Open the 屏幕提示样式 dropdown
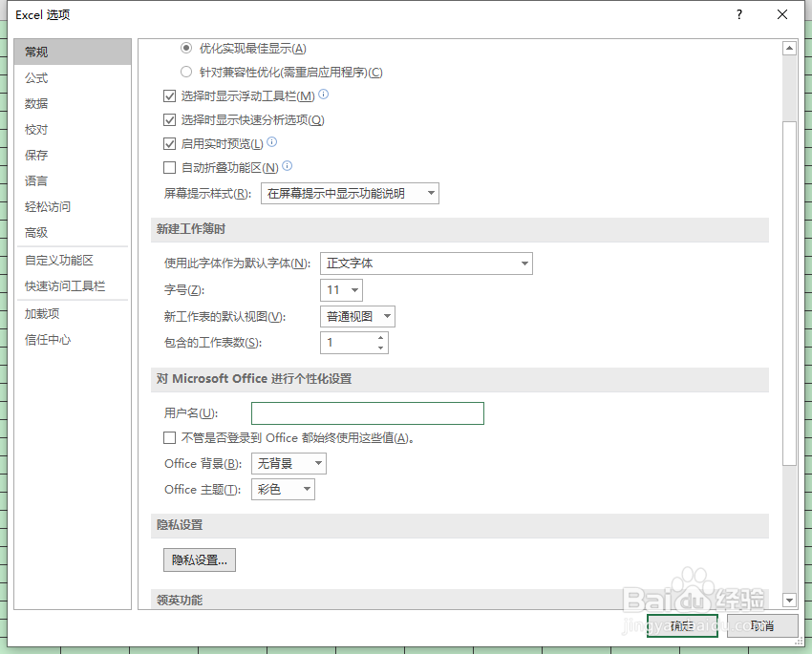 [432, 193]
